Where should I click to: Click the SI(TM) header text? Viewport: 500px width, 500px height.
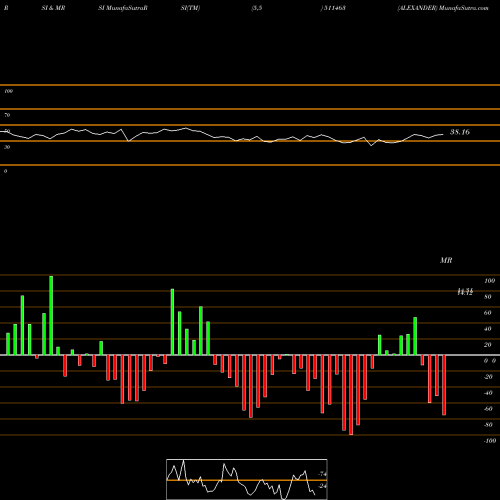190,8
